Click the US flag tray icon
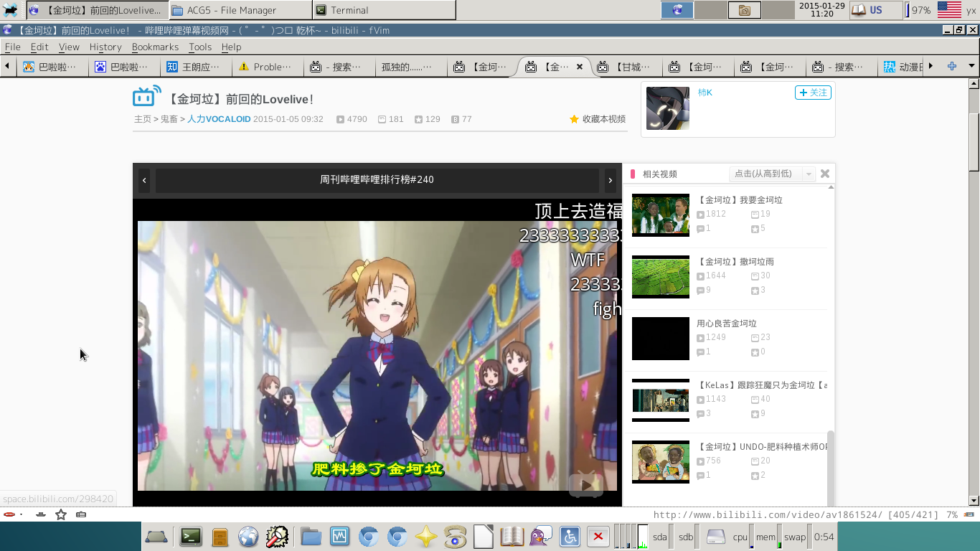The height and width of the screenshot is (551, 980). coord(949,10)
